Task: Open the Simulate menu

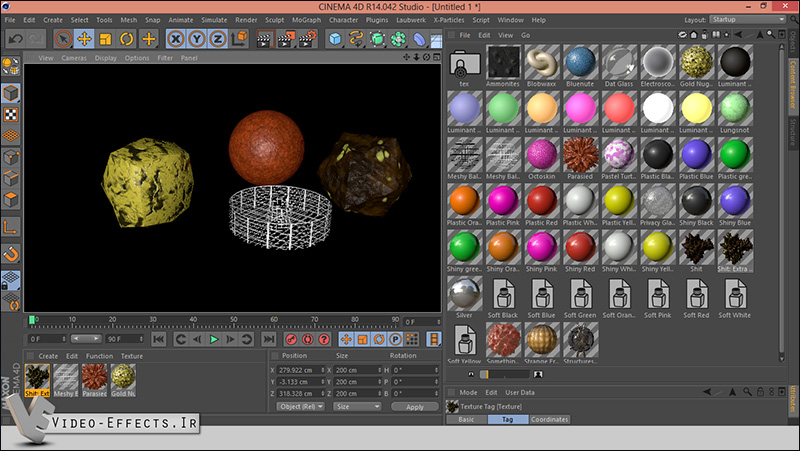Action: tap(214, 20)
